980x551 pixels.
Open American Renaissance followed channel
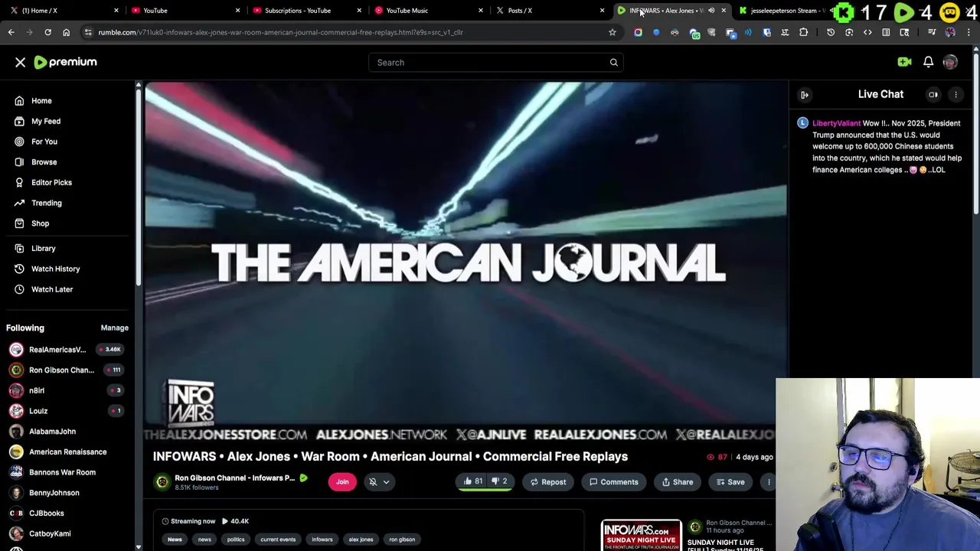(67, 452)
